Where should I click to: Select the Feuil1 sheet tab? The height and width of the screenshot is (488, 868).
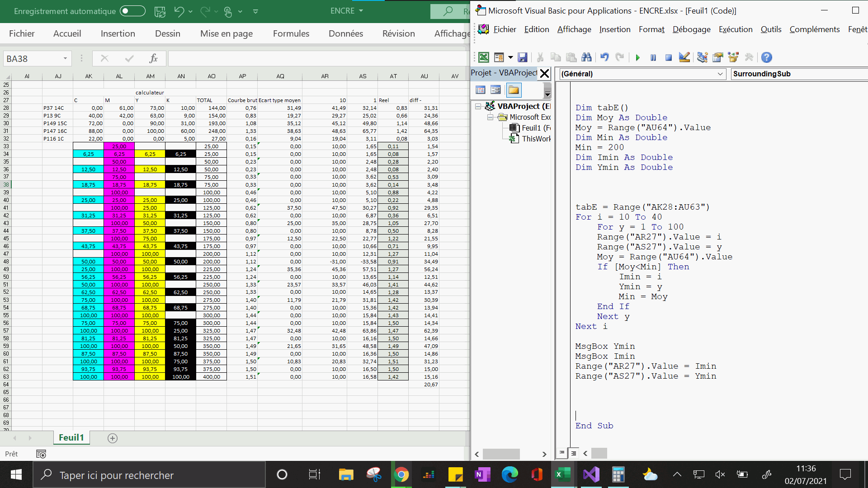pyautogui.click(x=71, y=437)
